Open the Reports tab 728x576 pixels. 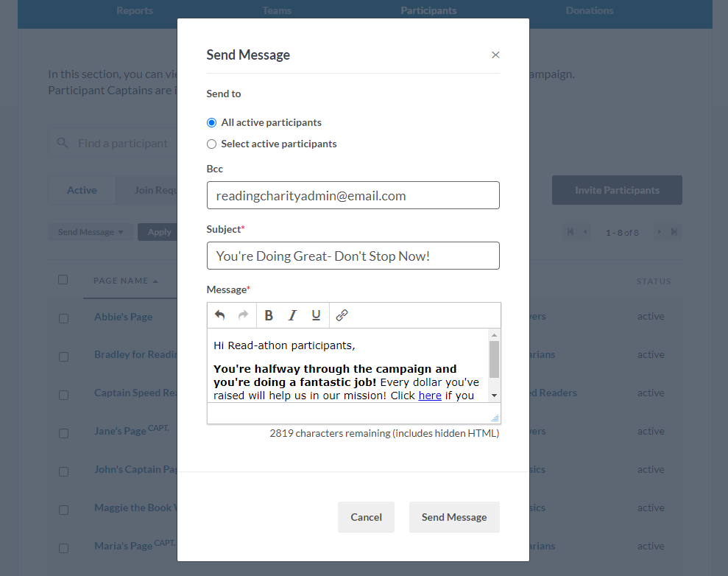click(135, 11)
